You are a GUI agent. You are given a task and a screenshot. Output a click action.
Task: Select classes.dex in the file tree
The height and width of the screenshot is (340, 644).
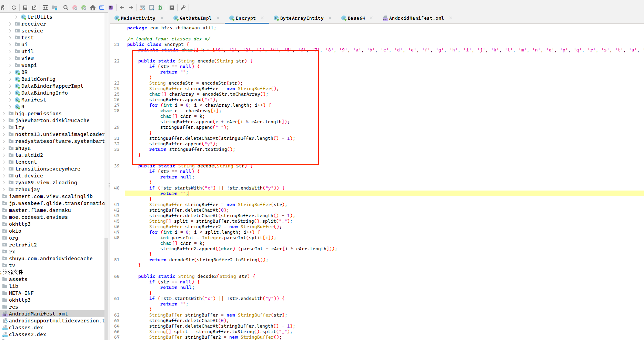coord(26,328)
